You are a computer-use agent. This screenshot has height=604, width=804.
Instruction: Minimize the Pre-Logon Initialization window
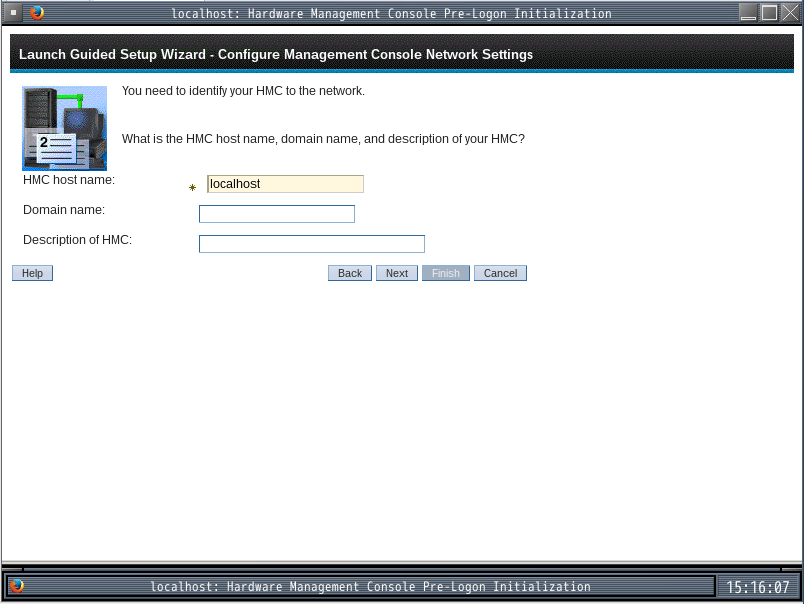748,13
